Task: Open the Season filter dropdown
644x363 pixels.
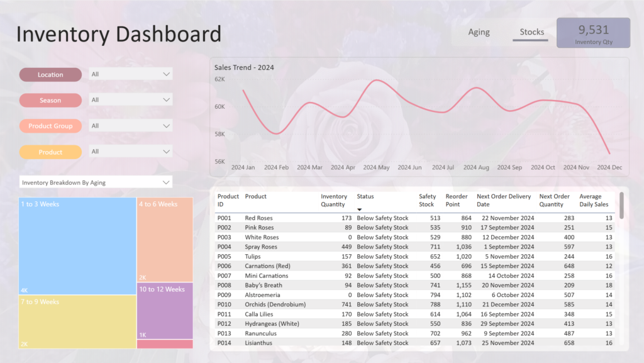Action: click(x=130, y=100)
